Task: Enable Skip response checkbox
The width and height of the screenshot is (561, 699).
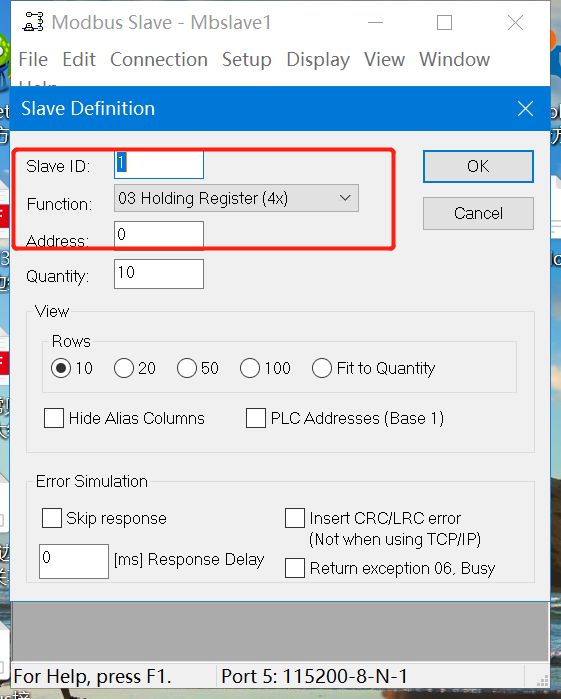Action: [52, 518]
